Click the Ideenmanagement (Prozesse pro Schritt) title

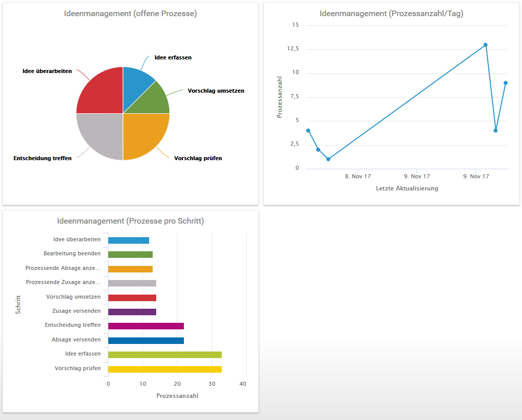(x=130, y=221)
